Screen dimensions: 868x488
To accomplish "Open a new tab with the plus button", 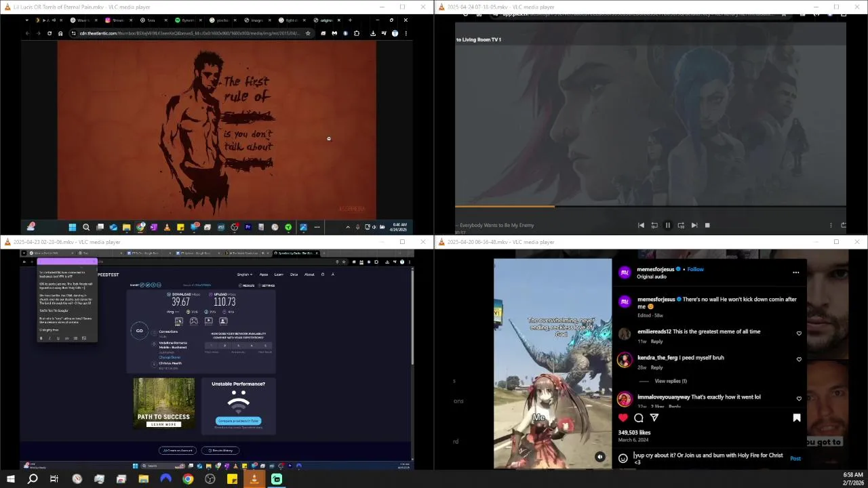I will point(349,20).
